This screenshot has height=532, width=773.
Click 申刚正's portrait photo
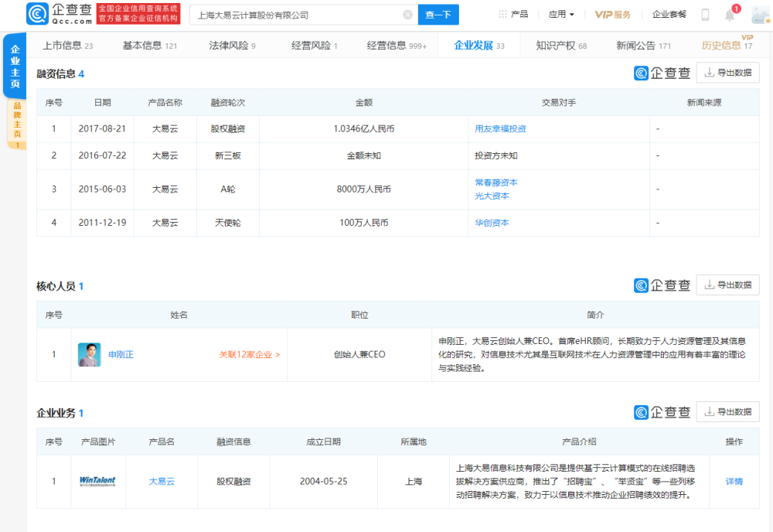pyautogui.click(x=89, y=354)
